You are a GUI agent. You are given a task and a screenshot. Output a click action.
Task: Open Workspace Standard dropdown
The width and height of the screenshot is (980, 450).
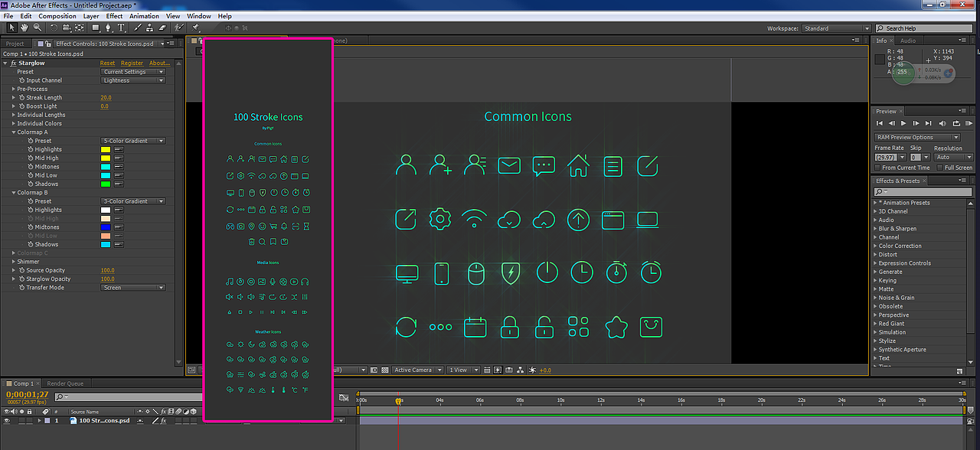[x=836, y=28]
